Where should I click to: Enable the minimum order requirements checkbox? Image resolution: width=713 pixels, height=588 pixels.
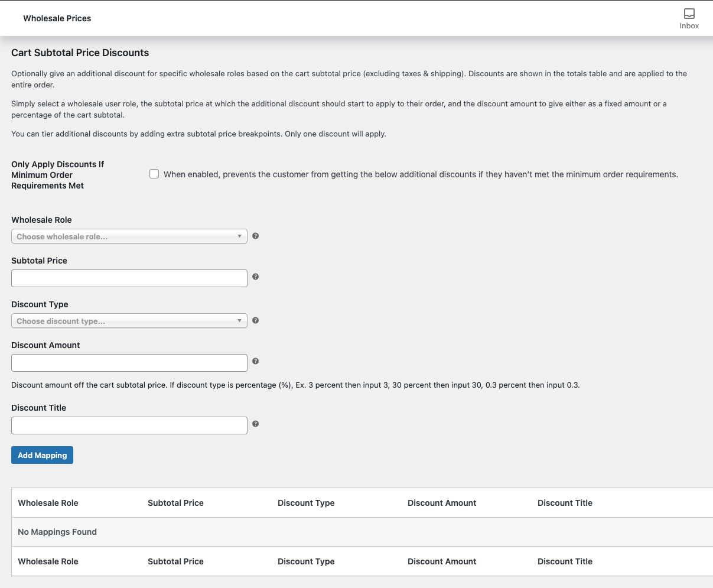click(154, 174)
